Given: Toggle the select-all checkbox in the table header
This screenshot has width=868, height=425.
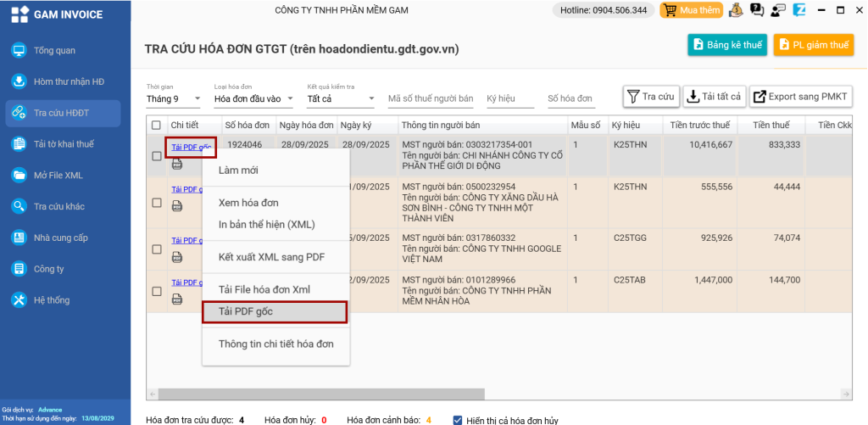Looking at the screenshot, I should tap(156, 126).
